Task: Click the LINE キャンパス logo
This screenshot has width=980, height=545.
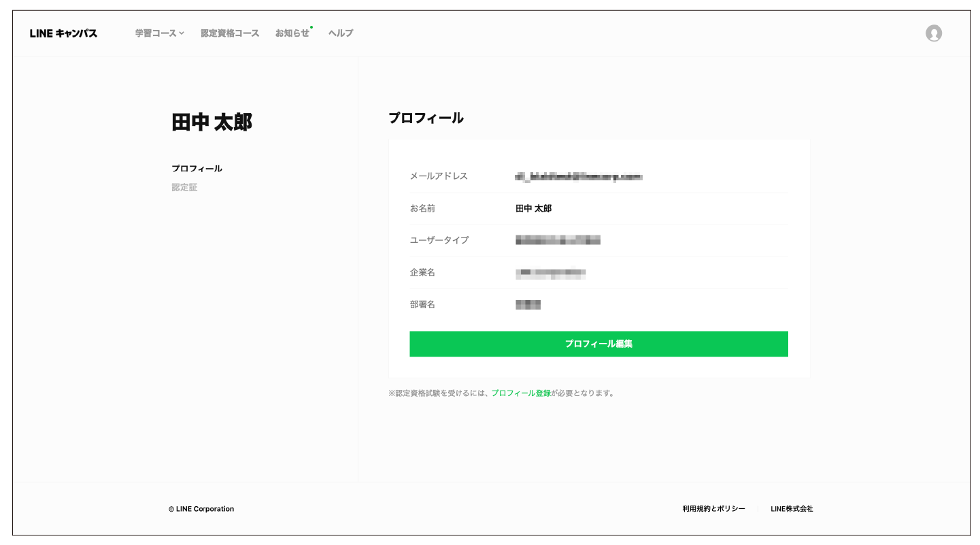Action: tap(63, 33)
